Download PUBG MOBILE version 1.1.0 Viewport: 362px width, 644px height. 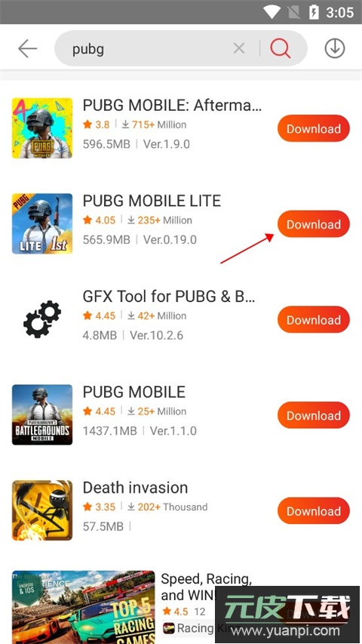tap(314, 416)
